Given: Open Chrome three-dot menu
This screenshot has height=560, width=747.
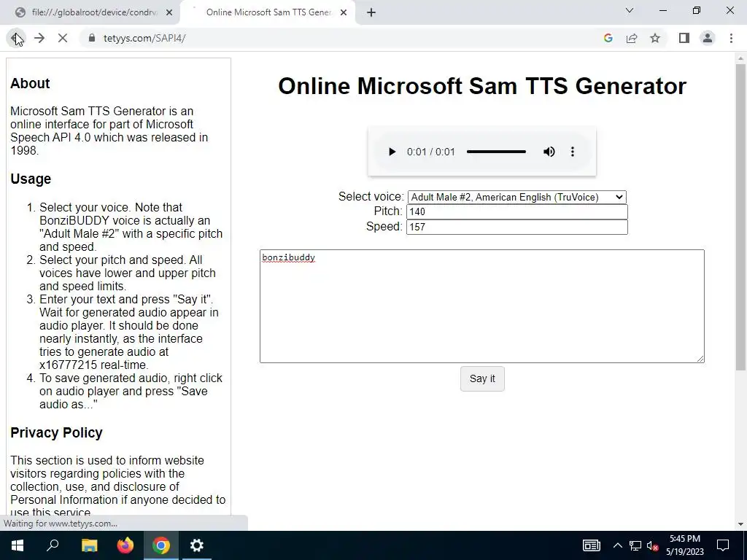Looking at the screenshot, I should click(731, 38).
